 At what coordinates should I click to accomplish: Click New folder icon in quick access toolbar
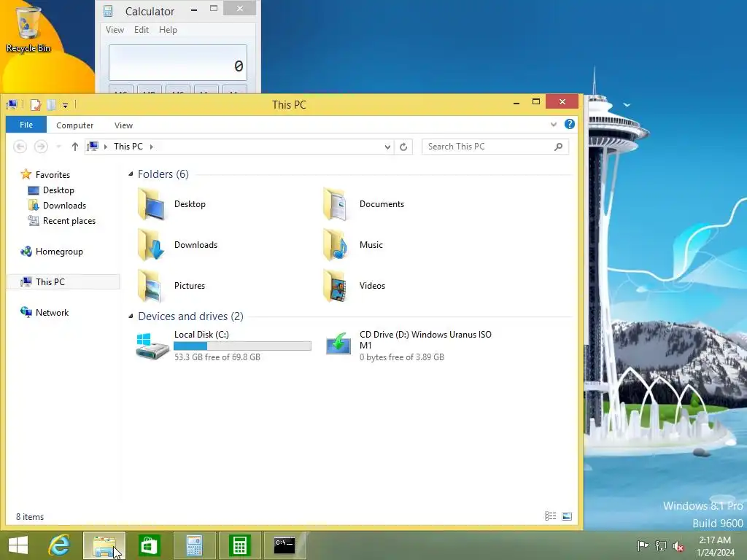(52, 105)
